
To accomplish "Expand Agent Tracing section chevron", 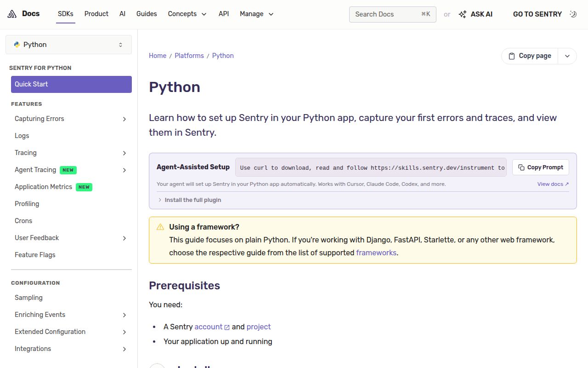I will click(x=124, y=170).
